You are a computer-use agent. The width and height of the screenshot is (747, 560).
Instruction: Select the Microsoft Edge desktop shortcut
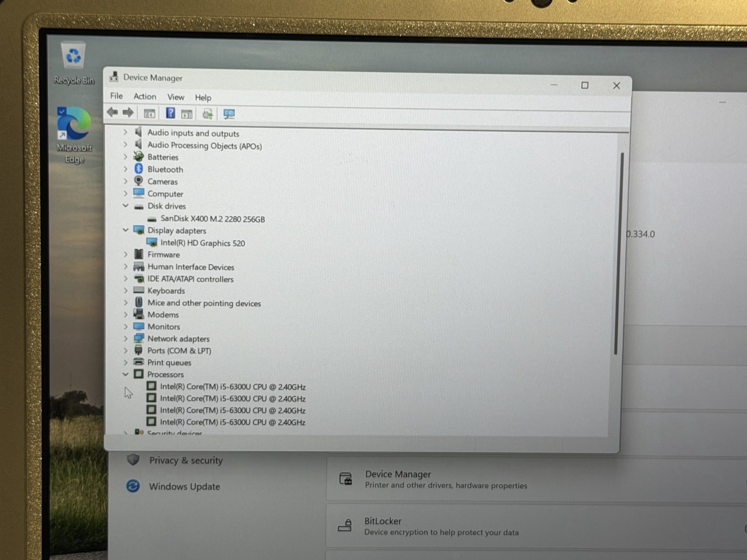pyautogui.click(x=74, y=136)
